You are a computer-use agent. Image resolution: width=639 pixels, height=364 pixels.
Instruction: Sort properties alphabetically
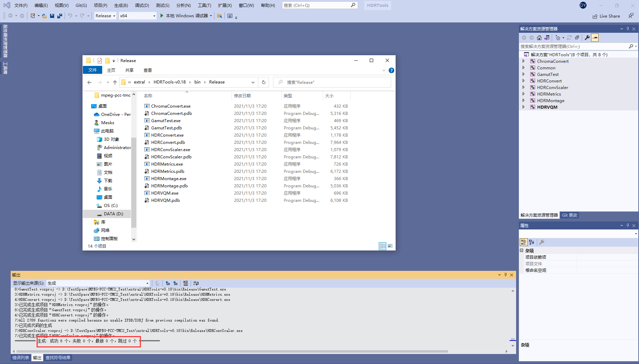pos(532,242)
